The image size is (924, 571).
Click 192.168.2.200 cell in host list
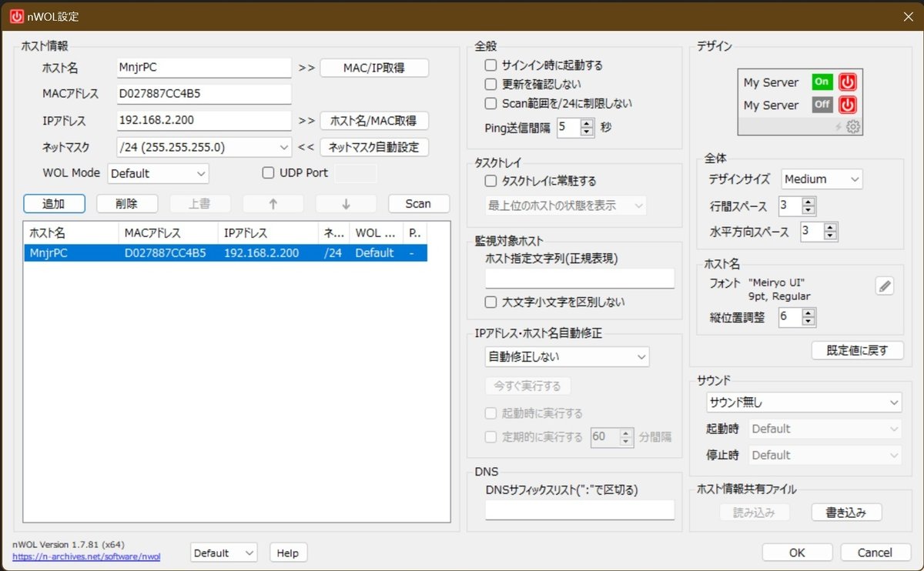click(x=262, y=253)
